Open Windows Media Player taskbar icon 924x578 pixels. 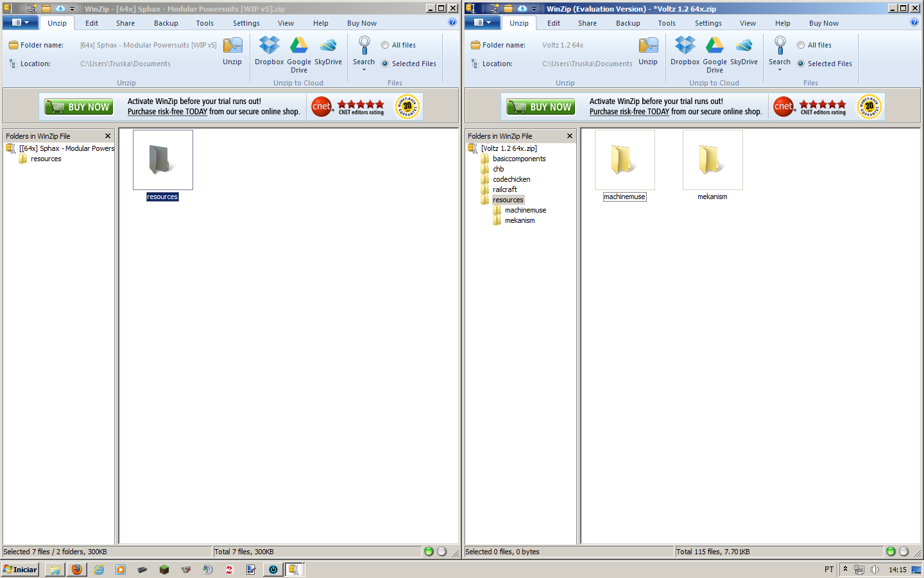click(x=121, y=569)
